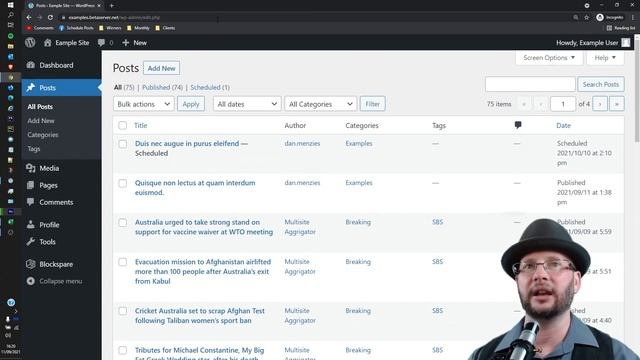640x360 pixels.
Task: Open a new browser tab with plus
Action: point(111,6)
